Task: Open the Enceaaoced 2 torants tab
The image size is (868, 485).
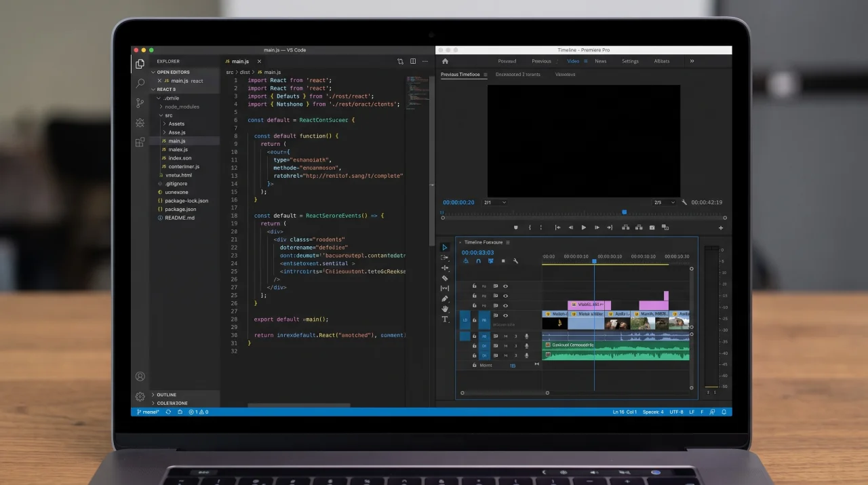Action: (x=518, y=75)
